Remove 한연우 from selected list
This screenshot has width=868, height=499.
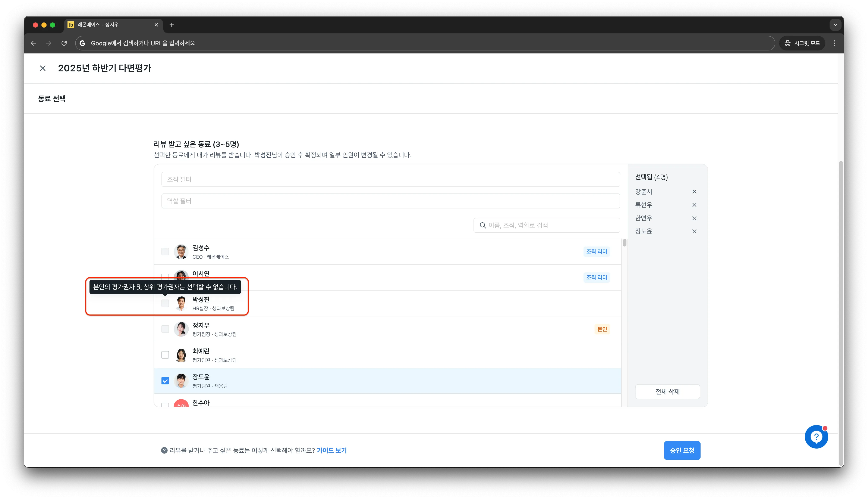[694, 218]
